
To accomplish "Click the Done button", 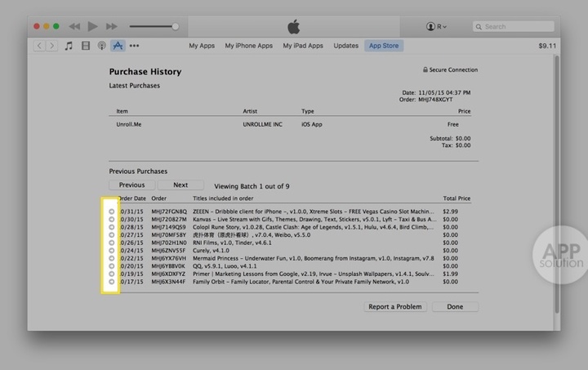I will coord(455,307).
